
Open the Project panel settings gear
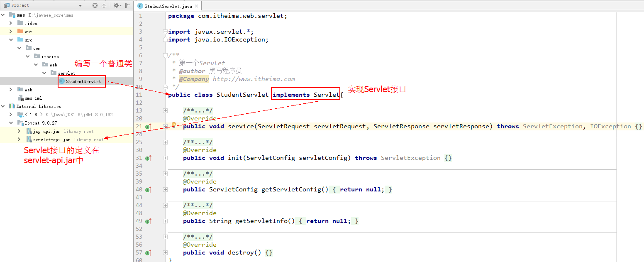tap(116, 5)
